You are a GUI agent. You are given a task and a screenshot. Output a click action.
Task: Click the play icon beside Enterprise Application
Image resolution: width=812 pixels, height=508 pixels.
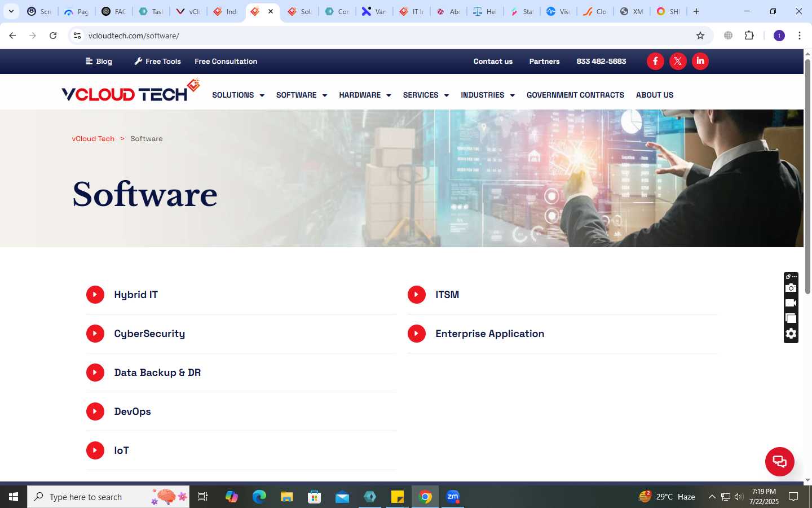click(417, 334)
